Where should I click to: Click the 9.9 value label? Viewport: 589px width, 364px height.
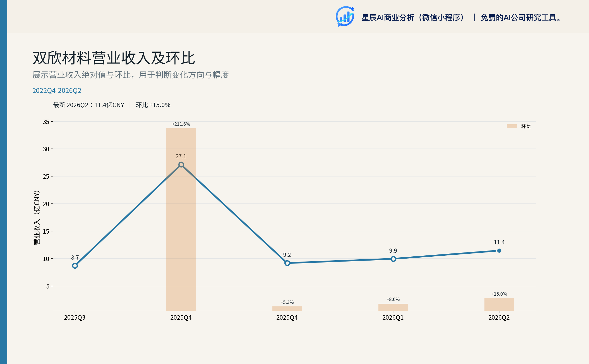pos(393,251)
